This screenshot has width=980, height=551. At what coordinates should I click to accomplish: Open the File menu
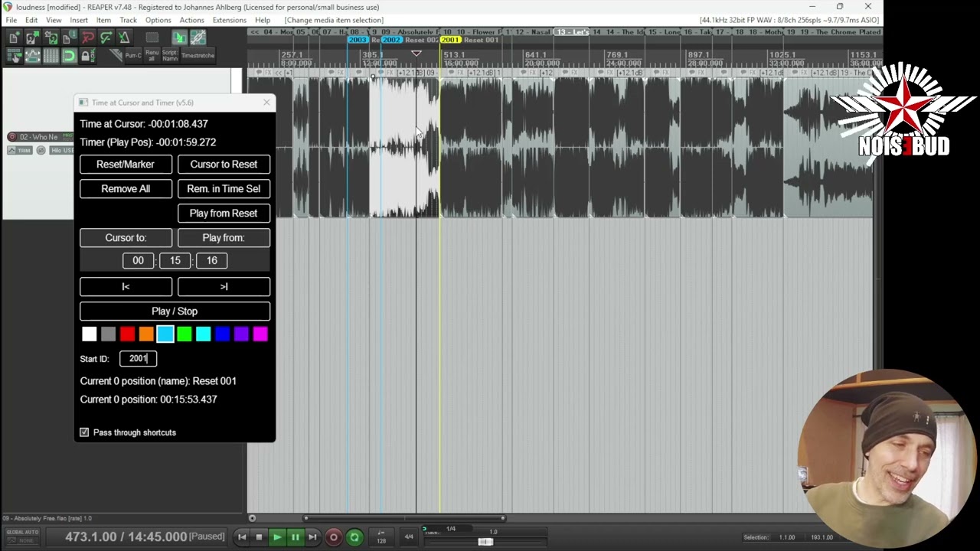pyautogui.click(x=11, y=20)
